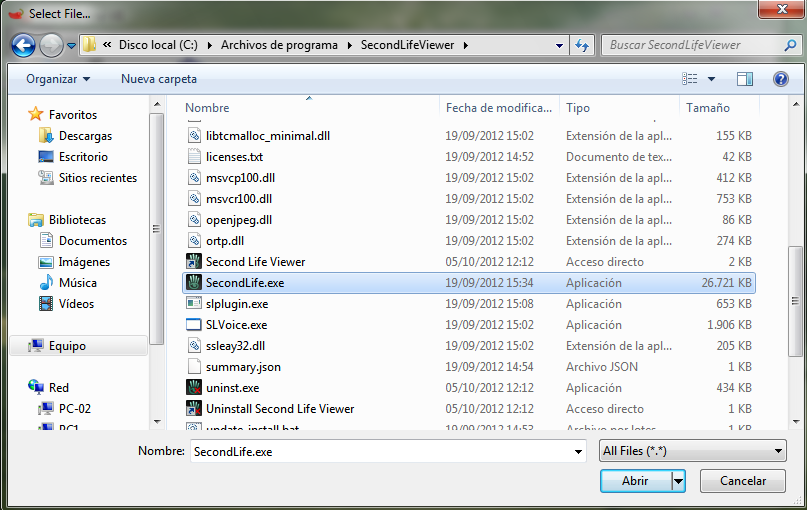Open Música library

[78, 283]
